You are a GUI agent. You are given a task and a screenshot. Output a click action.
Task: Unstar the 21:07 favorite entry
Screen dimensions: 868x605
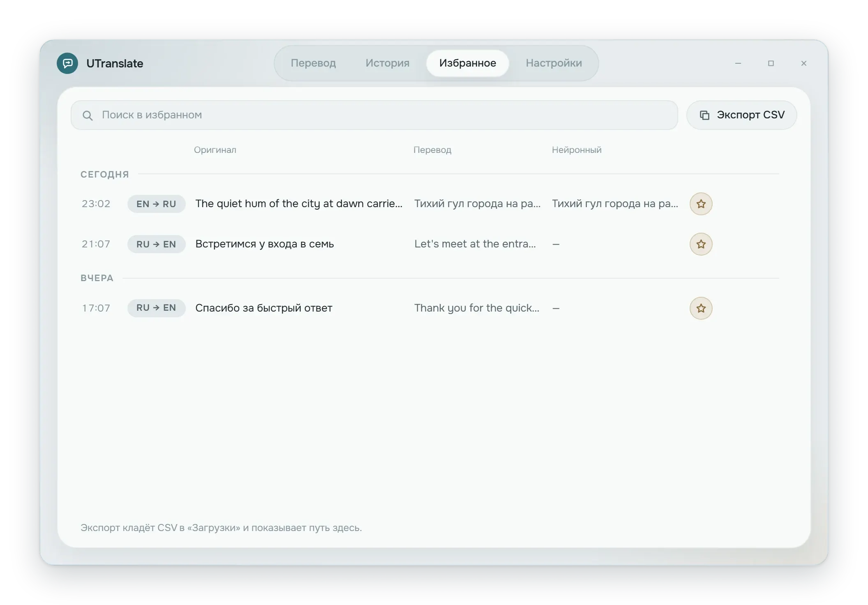coord(701,244)
